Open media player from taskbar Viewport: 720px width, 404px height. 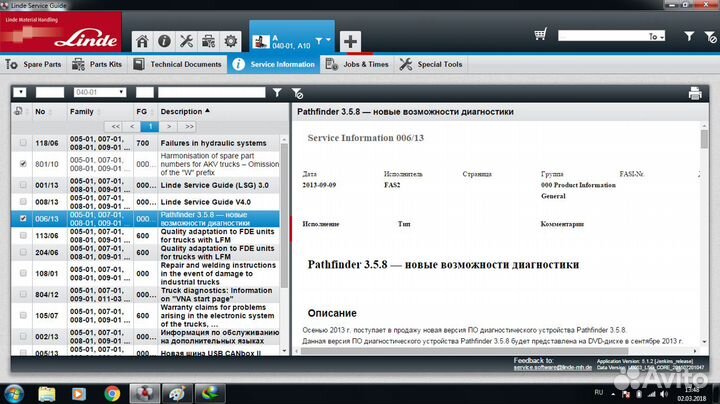pyautogui.click(x=79, y=394)
